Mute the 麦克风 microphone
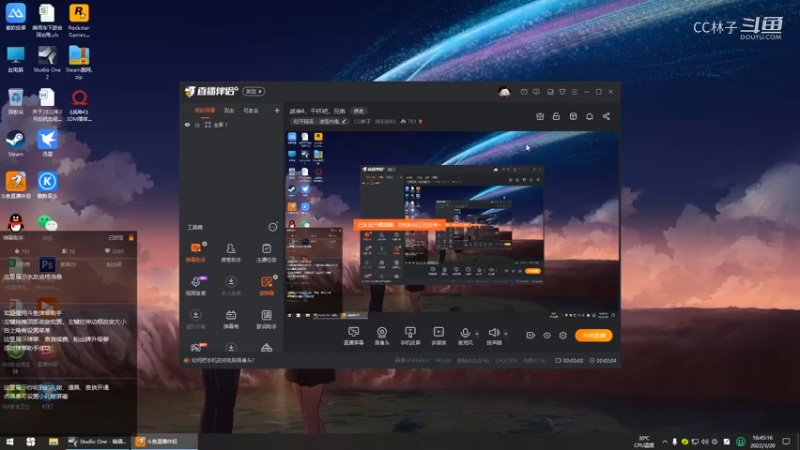Screen dimensions: 800x450 tap(465, 336)
